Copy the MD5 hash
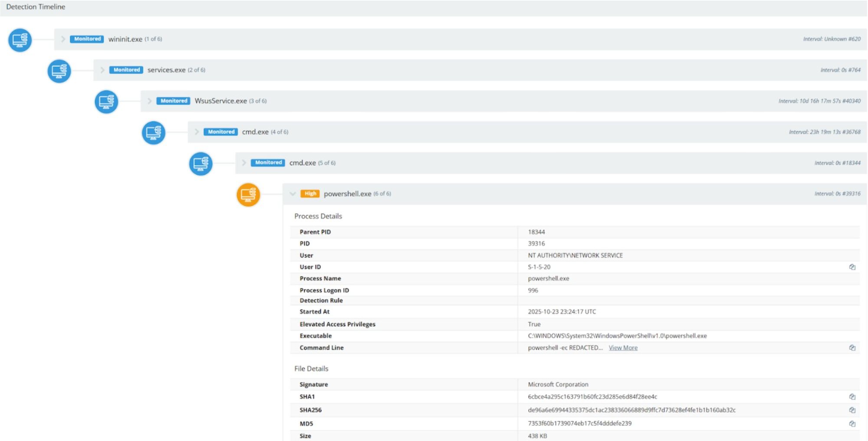This screenshot has width=868, height=441. [x=852, y=424]
